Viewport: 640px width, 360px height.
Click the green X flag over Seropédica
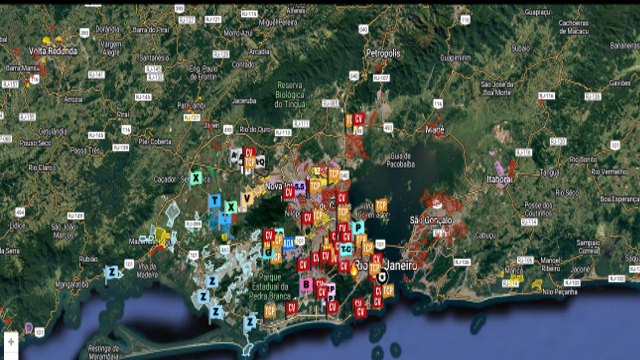196,178
